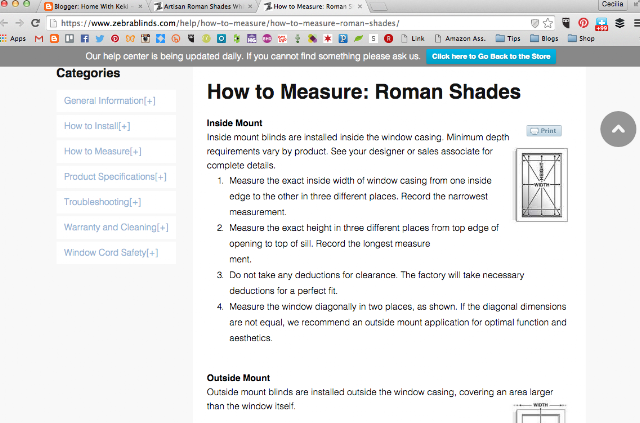Screen dimensions: 640x423
Task: Bookmark this page with the star
Action: (548, 23)
